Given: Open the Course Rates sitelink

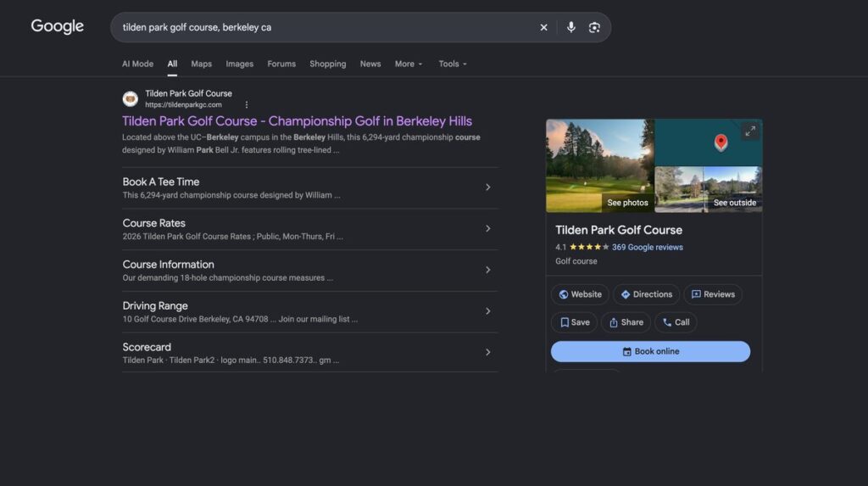Looking at the screenshot, I should point(154,223).
